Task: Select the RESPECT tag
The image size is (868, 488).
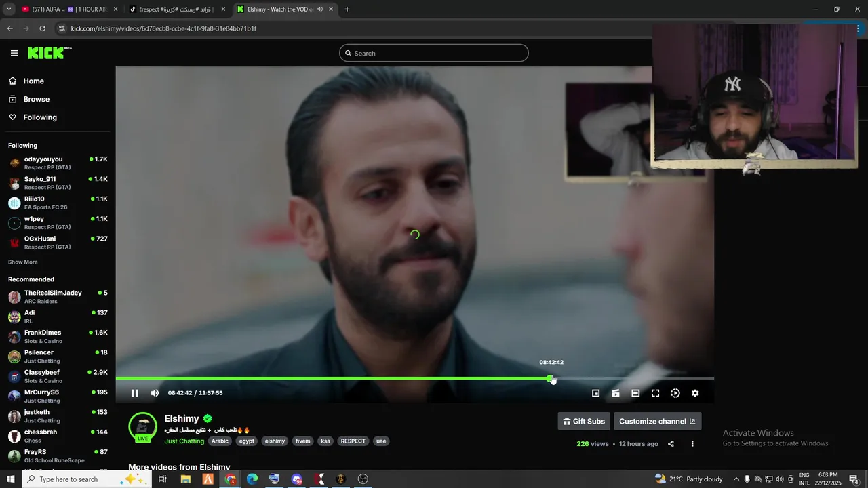Action: 353,441
